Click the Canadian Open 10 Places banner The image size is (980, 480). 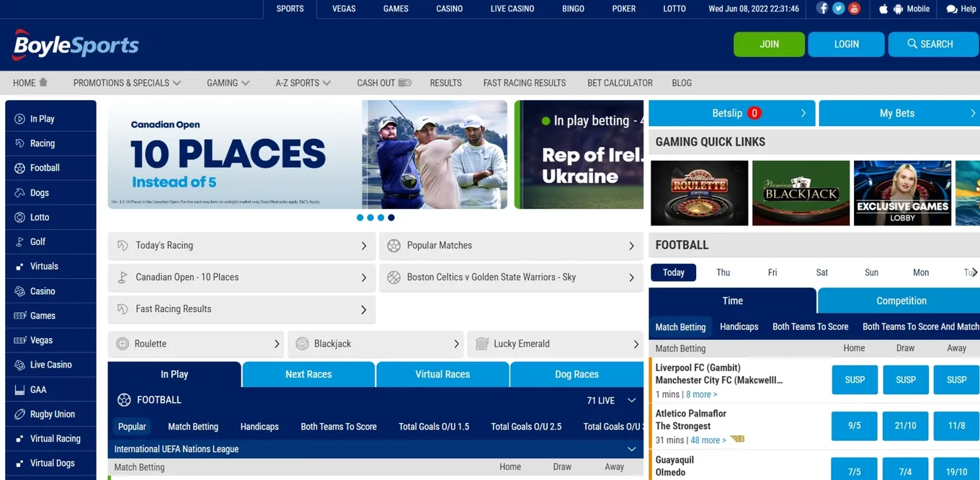308,154
